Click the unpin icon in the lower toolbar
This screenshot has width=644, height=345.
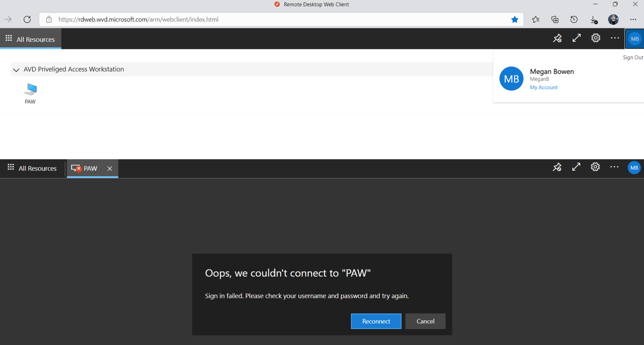(557, 167)
